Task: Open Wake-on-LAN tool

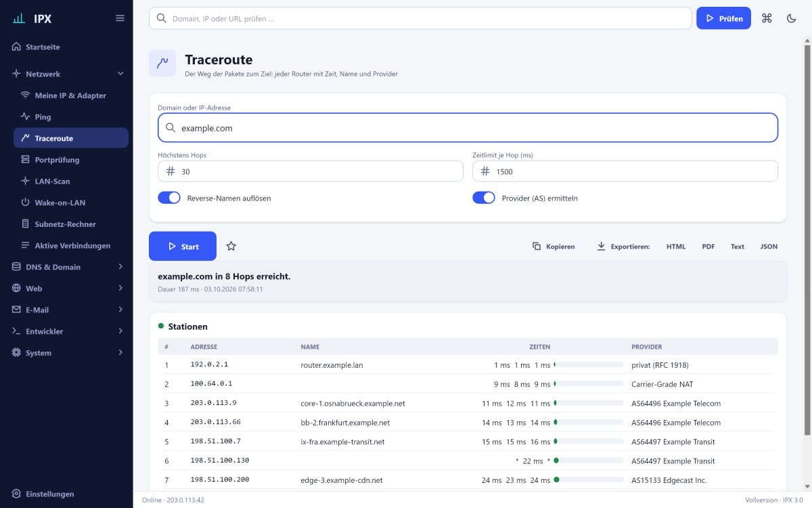Action: (71, 203)
